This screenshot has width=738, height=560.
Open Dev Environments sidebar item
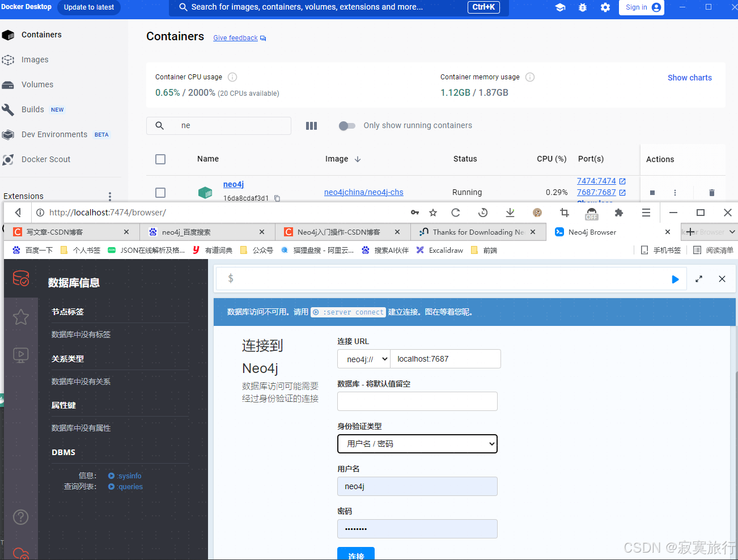[54, 134]
